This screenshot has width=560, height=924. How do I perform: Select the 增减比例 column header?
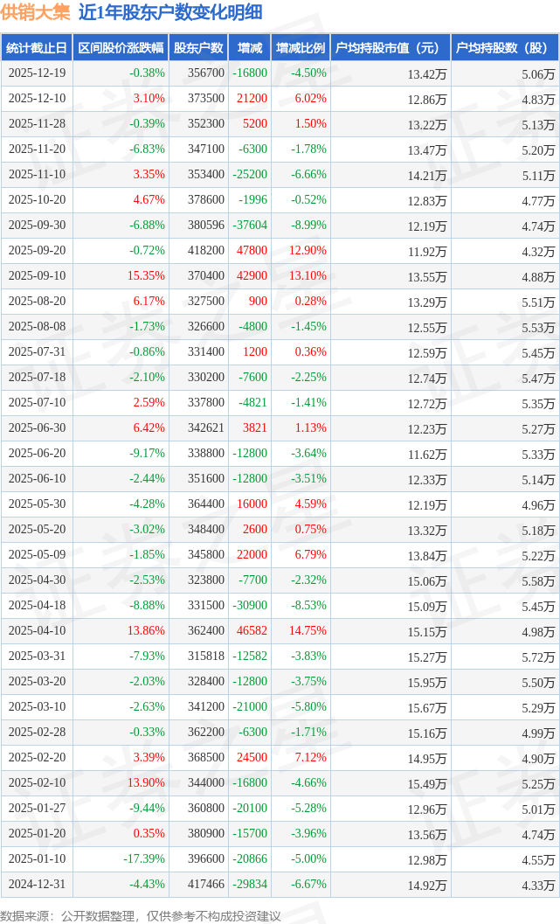point(301,48)
